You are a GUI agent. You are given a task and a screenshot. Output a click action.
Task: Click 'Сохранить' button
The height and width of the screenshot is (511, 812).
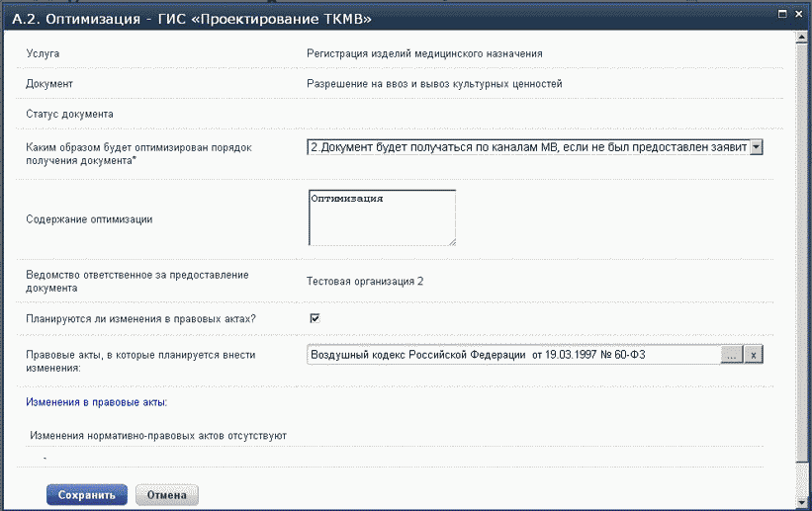[87, 494]
